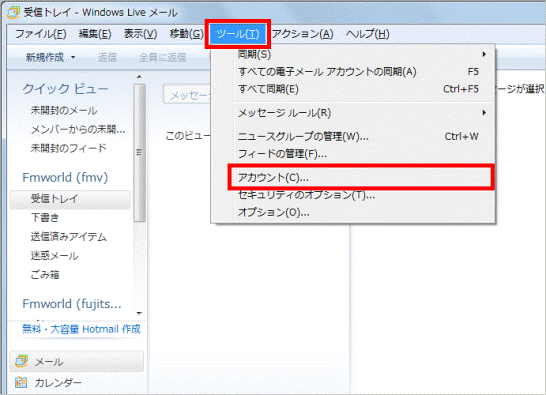Screen dimensions: 546x395
Task: Click the 新規作成 toolbar button
Action: 45,57
